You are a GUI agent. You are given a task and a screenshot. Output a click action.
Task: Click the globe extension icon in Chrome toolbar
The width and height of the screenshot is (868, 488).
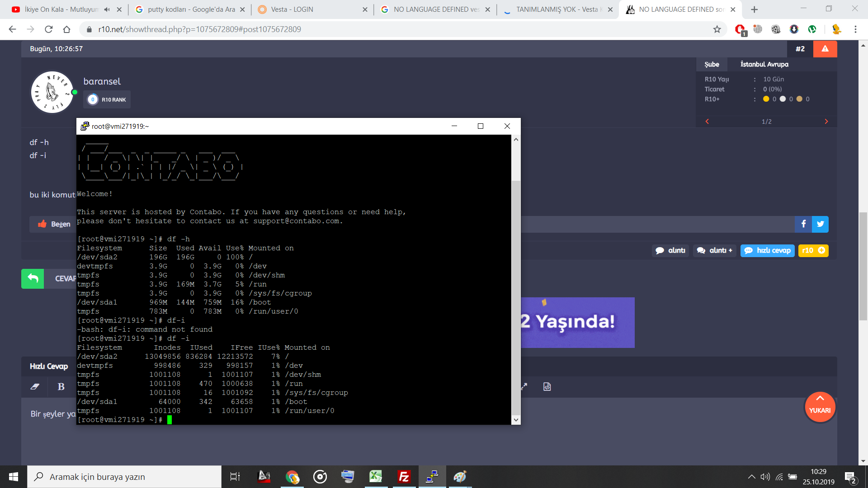tap(758, 29)
